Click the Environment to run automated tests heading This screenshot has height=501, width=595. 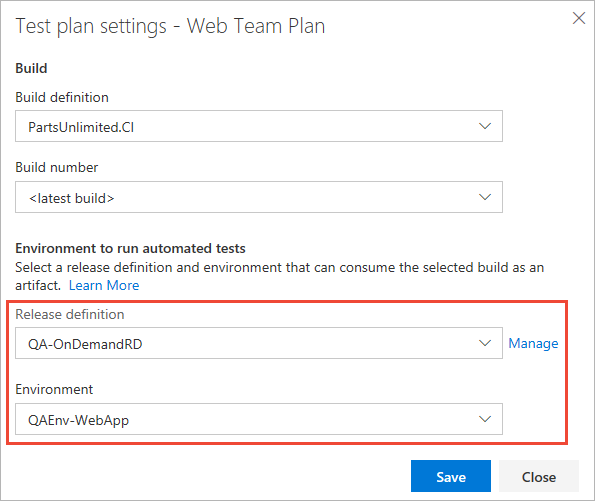click(x=130, y=248)
